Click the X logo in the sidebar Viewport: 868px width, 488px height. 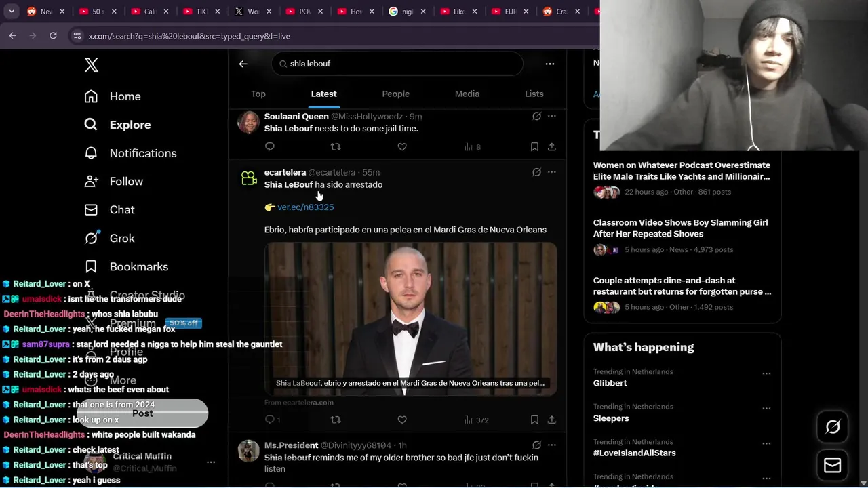[92, 65]
